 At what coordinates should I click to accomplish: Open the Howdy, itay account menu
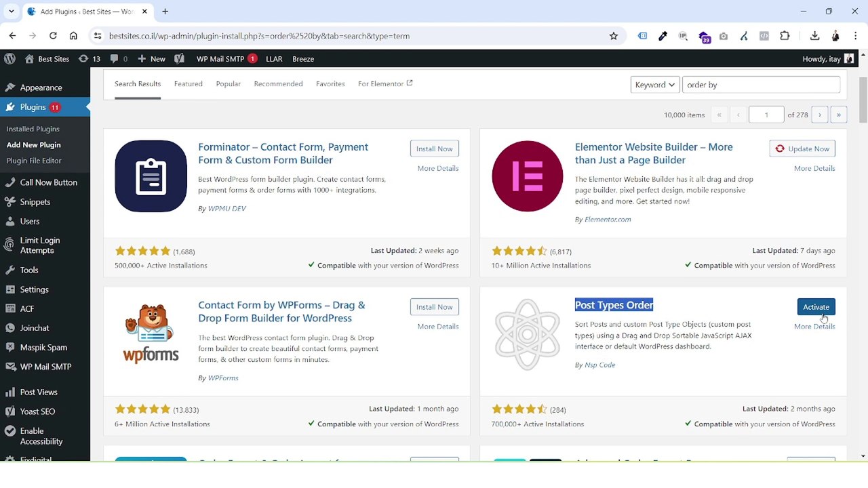828,59
